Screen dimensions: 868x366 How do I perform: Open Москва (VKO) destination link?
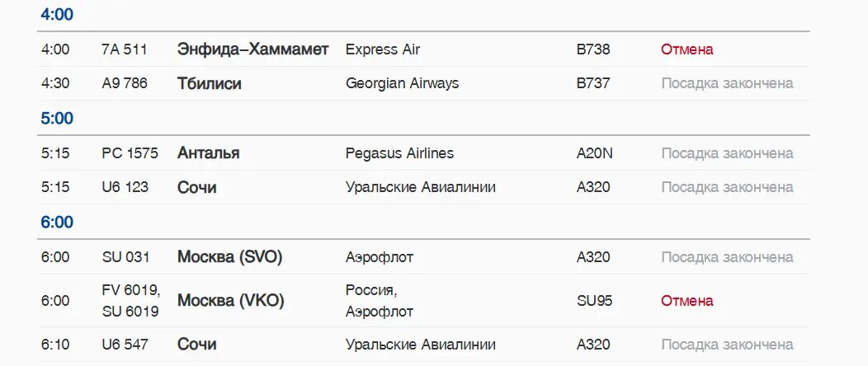click(230, 301)
